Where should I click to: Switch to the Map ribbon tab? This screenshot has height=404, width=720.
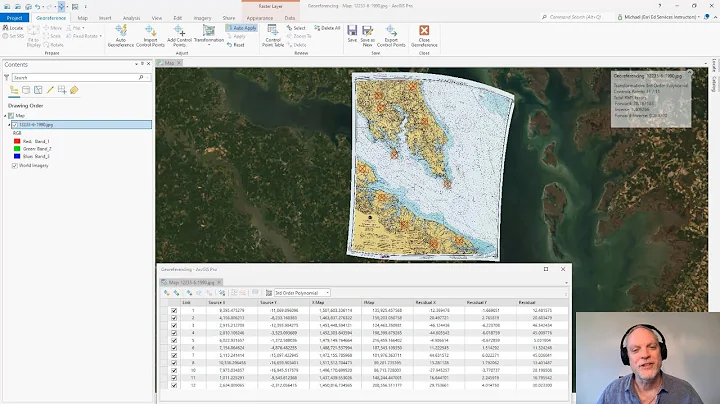click(83, 18)
